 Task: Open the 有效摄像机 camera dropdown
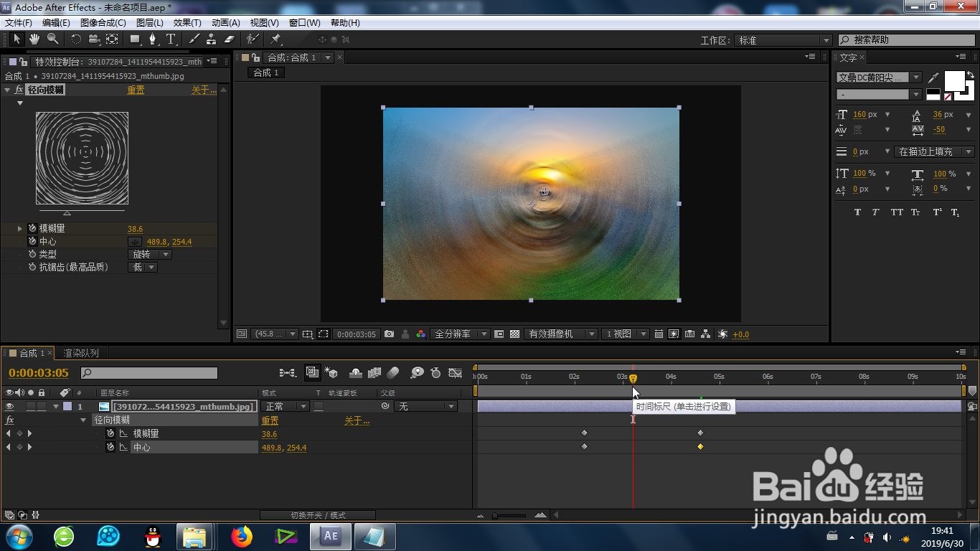(x=560, y=334)
